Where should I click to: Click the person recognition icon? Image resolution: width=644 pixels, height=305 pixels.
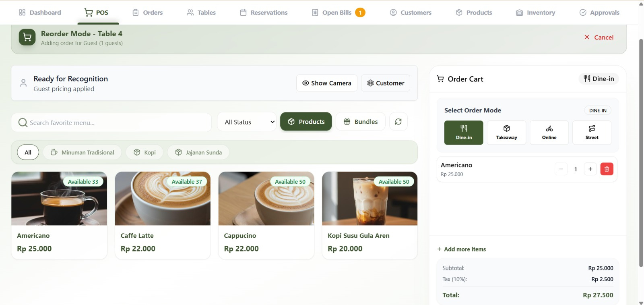23,83
